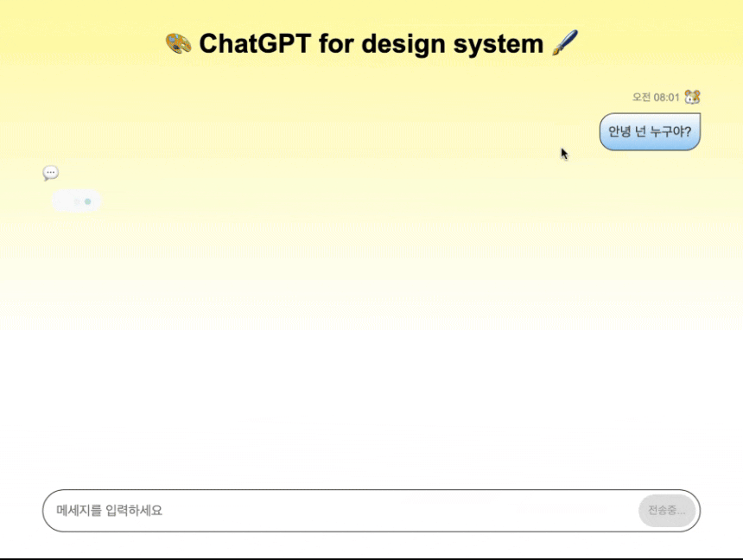Click the rounded send button on the right

(667, 510)
